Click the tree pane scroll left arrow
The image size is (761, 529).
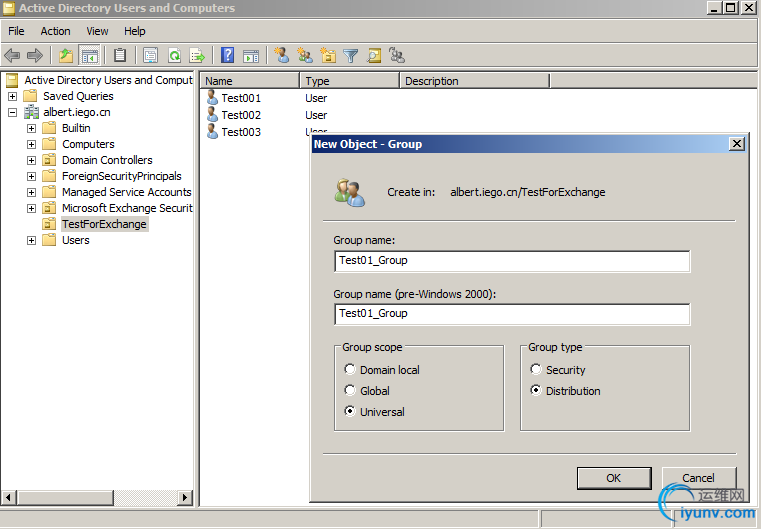coord(9,497)
